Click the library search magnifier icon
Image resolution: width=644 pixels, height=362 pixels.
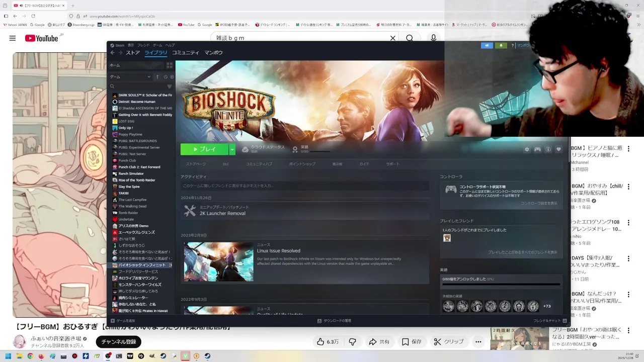[112, 86]
